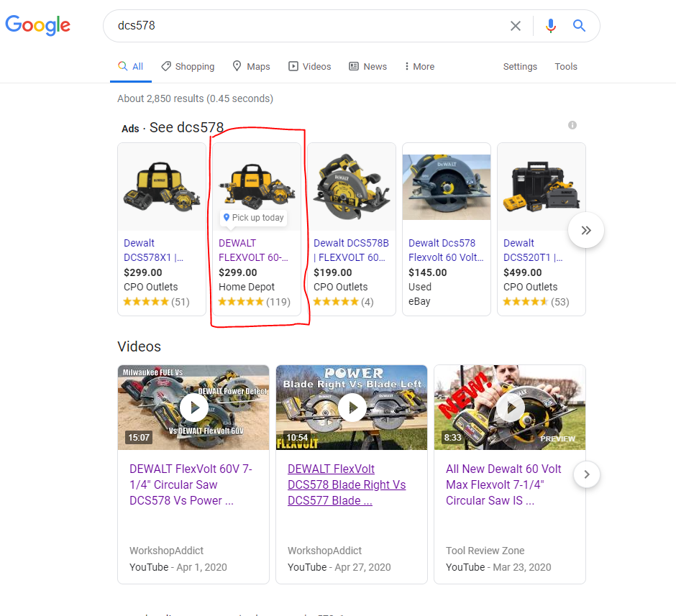
Task: Switch to the Maps tab
Action: [251, 67]
